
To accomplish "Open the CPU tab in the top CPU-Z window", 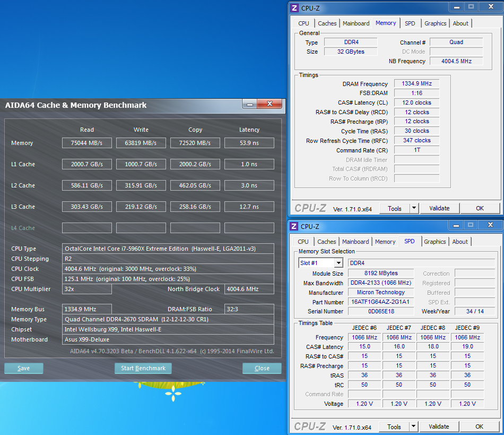I will coord(303,23).
